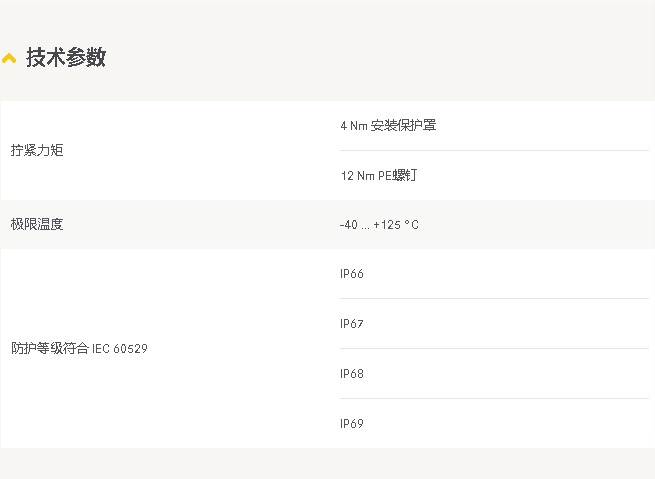The height and width of the screenshot is (479, 655).
Task: Click the IP68 protection rating
Action: coord(352,373)
